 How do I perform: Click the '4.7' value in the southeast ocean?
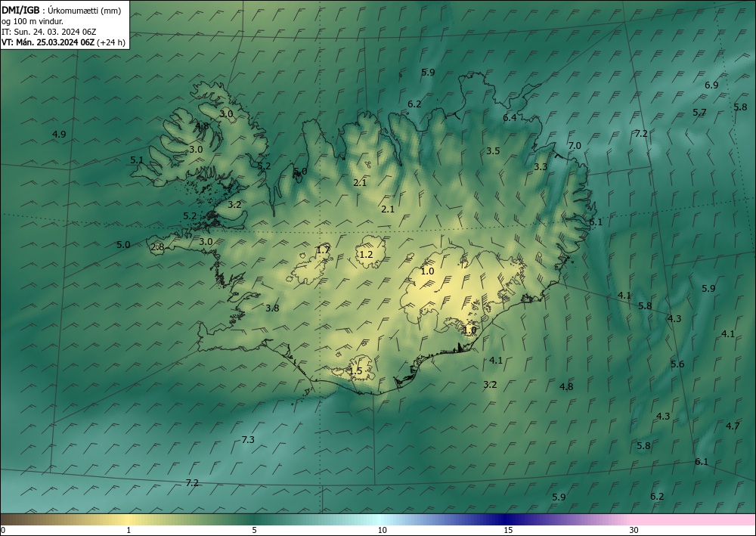(733, 426)
